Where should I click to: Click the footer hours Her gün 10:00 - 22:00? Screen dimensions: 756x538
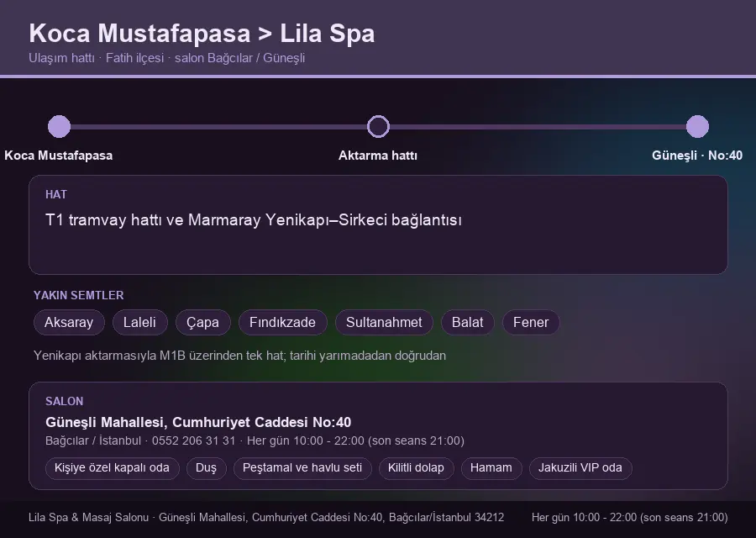coord(630,518)
